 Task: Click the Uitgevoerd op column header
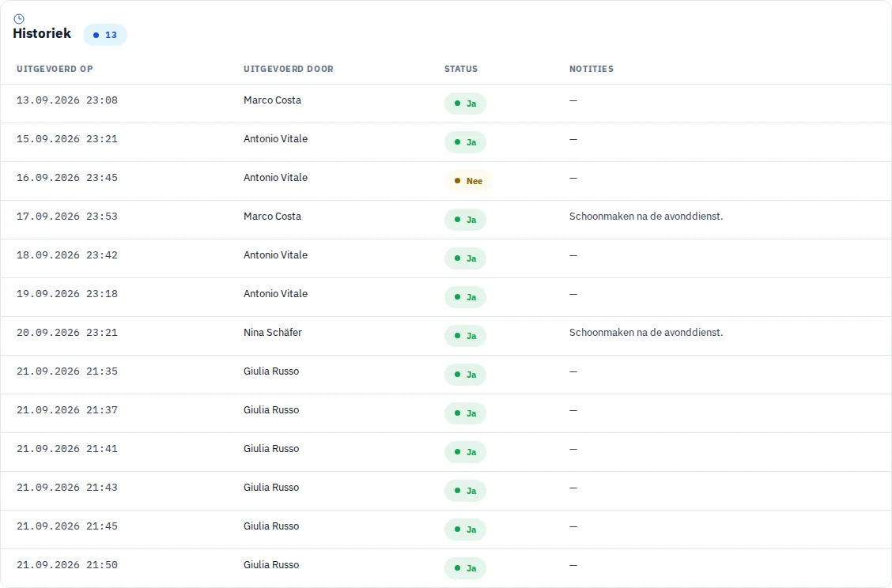click(55, 69)
